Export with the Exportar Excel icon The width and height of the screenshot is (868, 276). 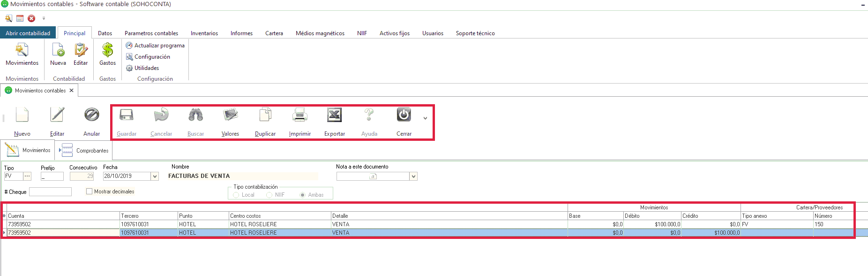[334, 115]
